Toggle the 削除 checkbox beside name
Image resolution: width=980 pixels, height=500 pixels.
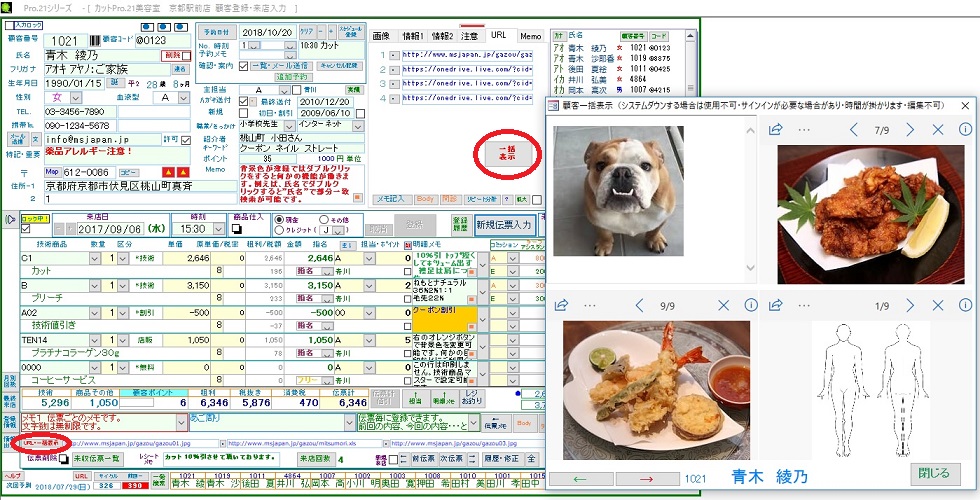[x=186, y=56]
